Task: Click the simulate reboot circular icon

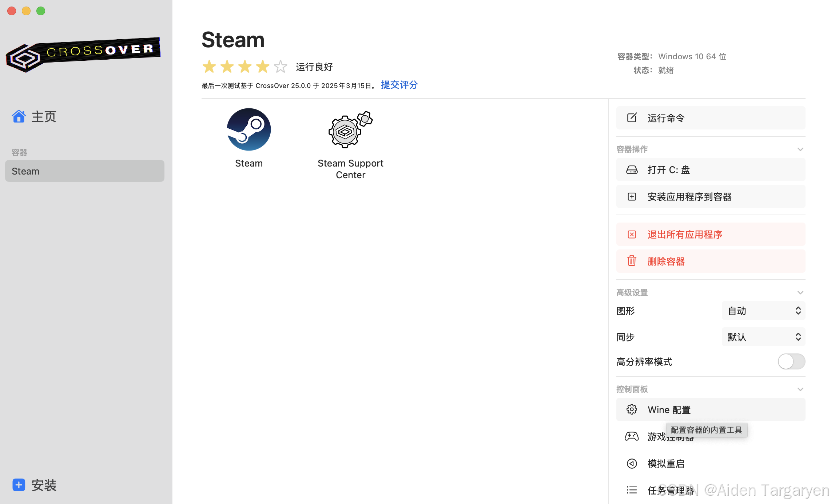Action: [632, 464]
